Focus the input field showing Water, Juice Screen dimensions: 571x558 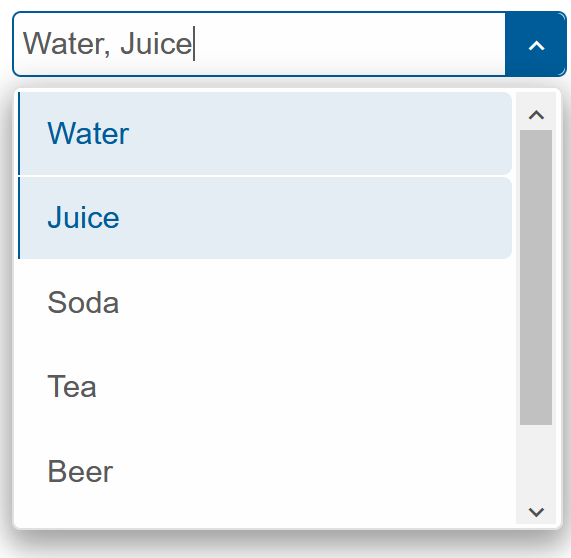click(259, 44)
